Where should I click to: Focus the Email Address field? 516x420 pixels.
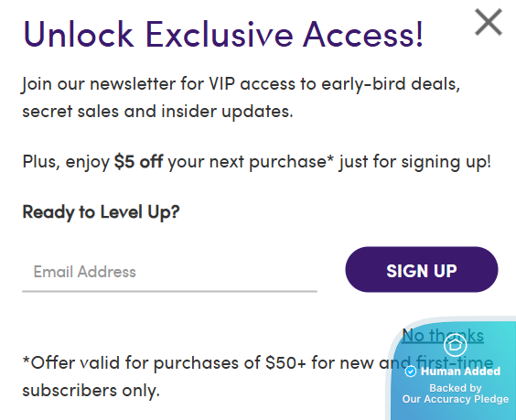[169, 272]
